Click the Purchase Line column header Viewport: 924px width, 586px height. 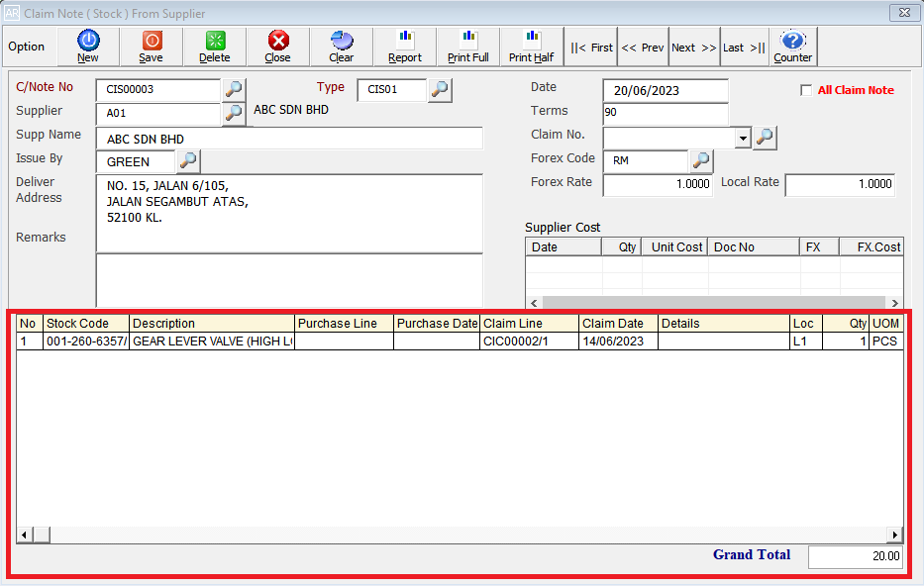(x=344, y=324)
